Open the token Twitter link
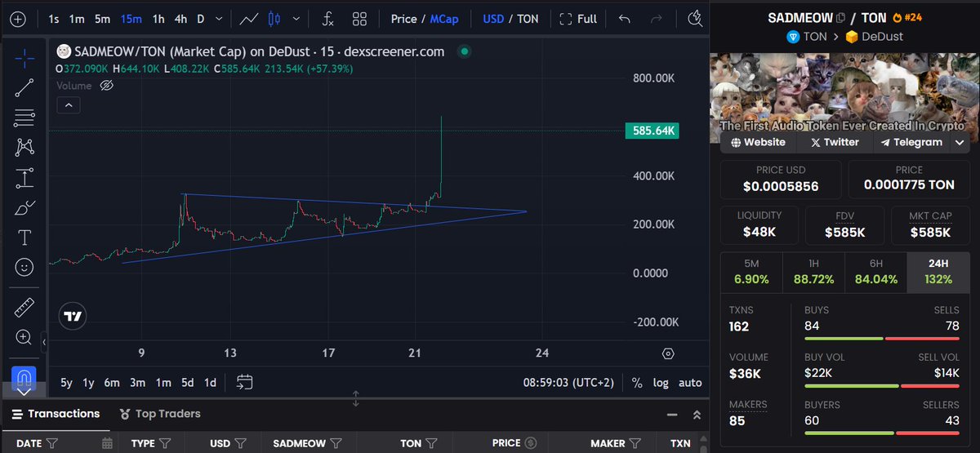980x453 pixels. (x=835, y=142)
